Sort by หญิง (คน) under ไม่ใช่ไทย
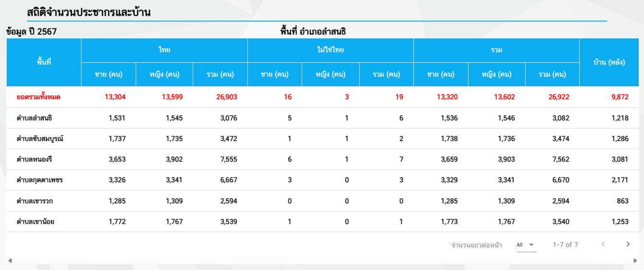This screenshot has width=644, height=270. click(x=330, y=74)
